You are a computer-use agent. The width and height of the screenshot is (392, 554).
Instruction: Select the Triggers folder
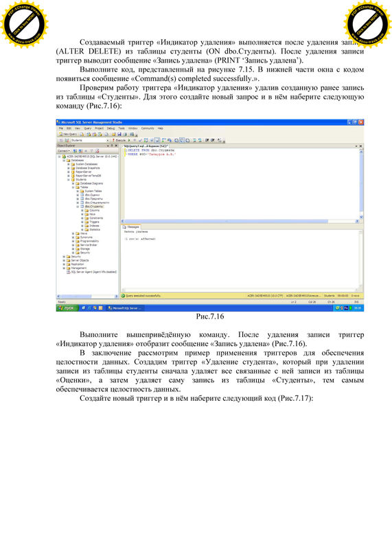click(x=94, y=222)
